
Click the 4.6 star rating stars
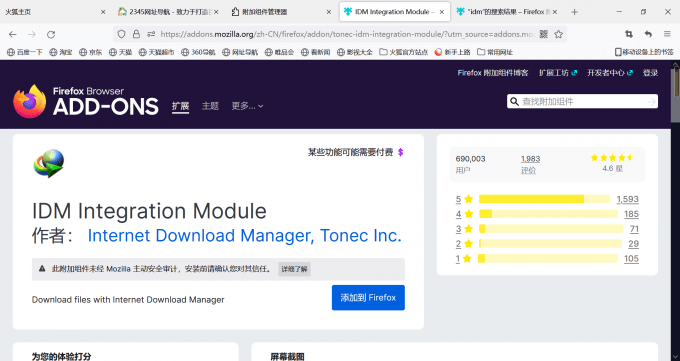click(x=612, y=158)
